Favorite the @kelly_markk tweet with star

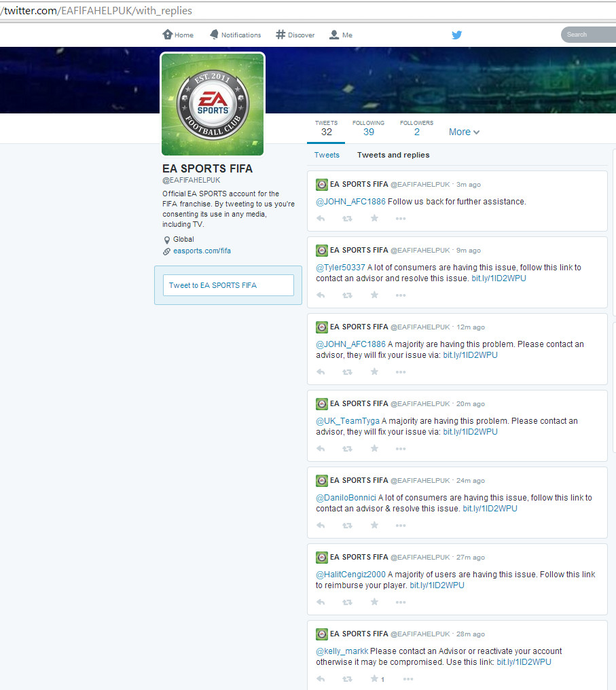(x=374, y=679)
